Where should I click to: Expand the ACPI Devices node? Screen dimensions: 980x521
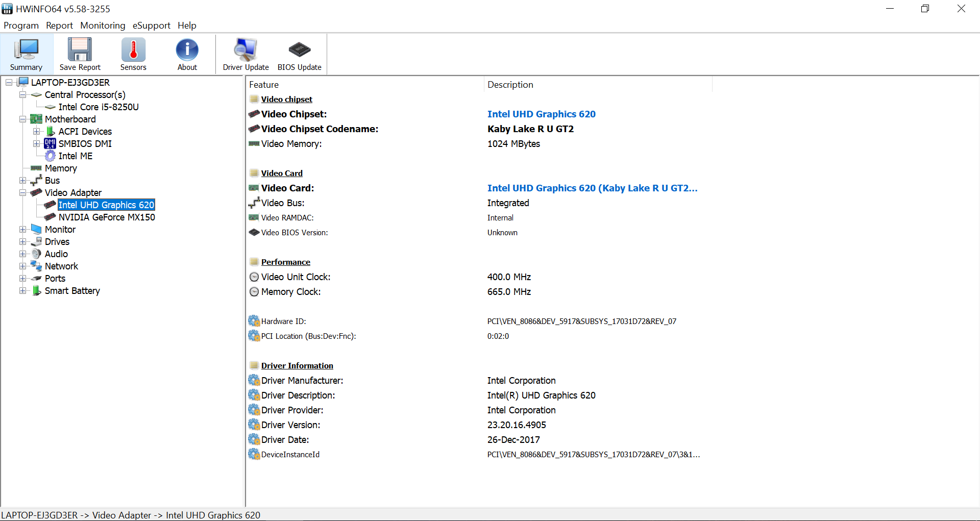[x=36, y=132]
